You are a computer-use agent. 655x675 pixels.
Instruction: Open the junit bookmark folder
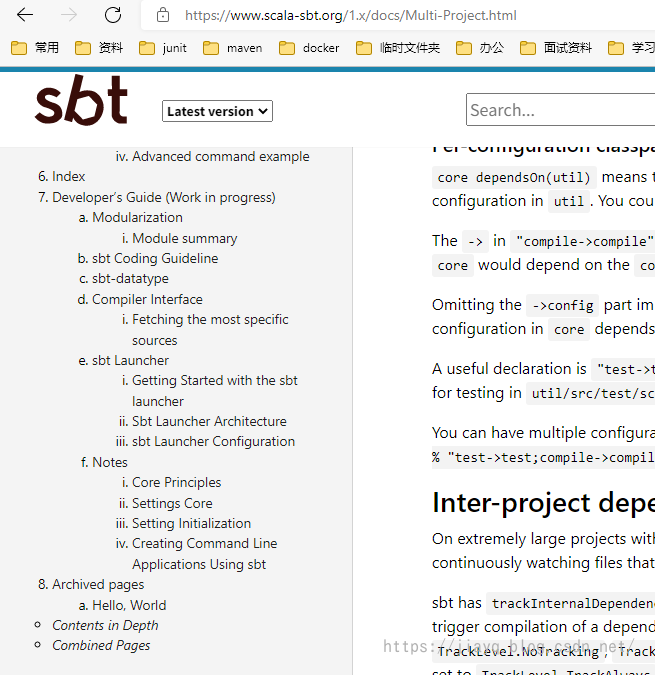[163, 48]
